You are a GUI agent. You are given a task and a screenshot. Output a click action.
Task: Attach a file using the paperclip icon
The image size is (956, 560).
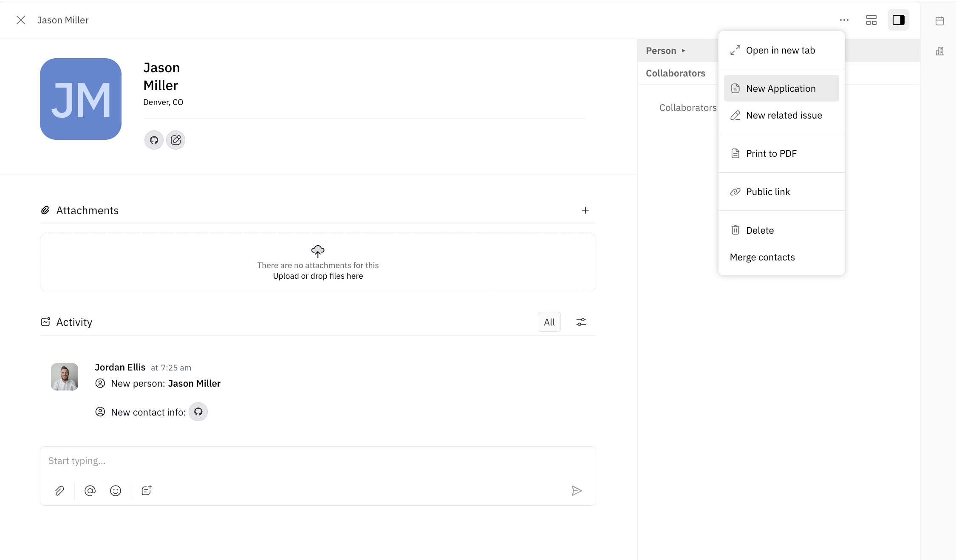pos(59,490)
